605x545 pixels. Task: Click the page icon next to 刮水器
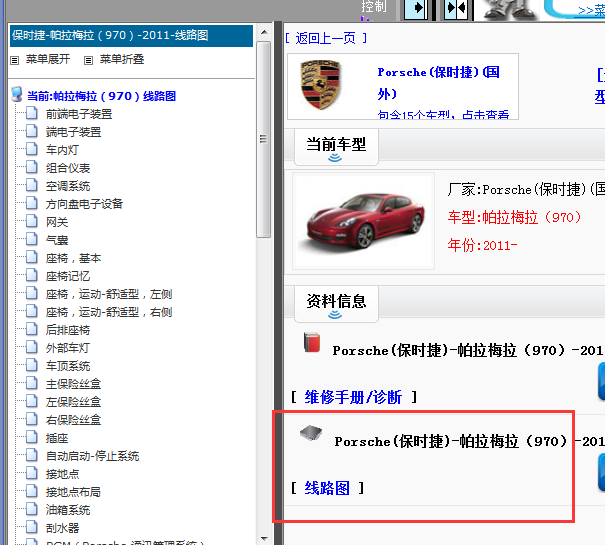[x=32, y=527]
